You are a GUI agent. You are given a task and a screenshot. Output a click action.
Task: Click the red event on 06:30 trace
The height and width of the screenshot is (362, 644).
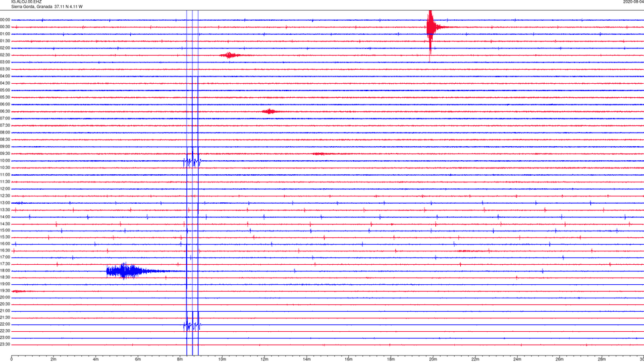(x=270, y=111)
